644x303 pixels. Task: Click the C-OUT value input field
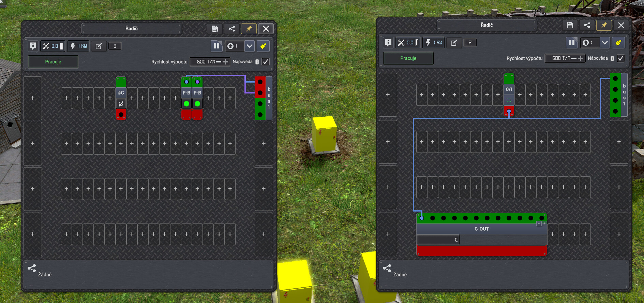(x=438, y=240)
